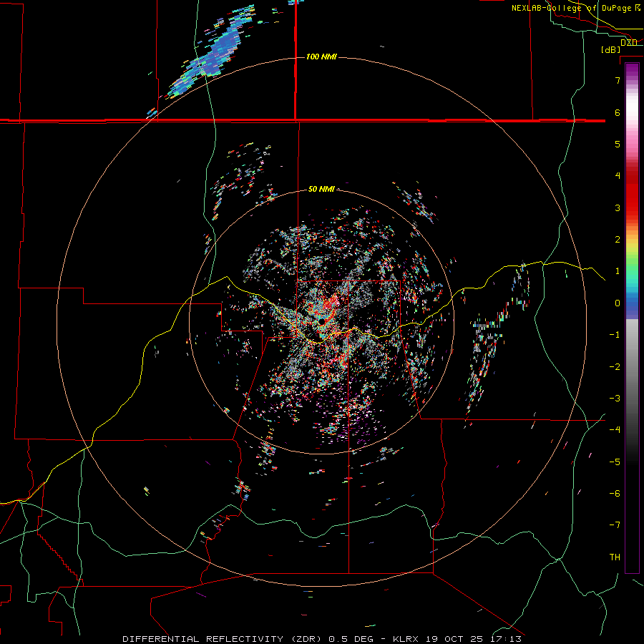Click the -5 tick label on color scale

click(x=615, y=462)
